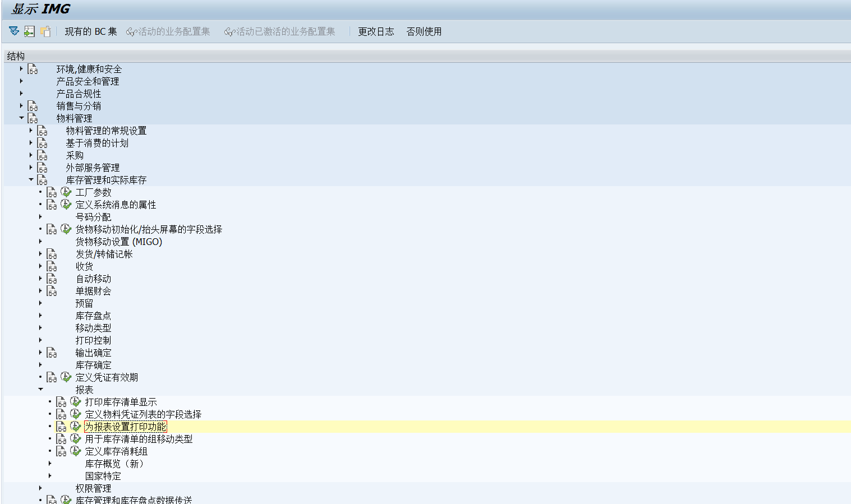
Task: Open documentation icon for 发货/转储记帐
Action: pos(52,253)
